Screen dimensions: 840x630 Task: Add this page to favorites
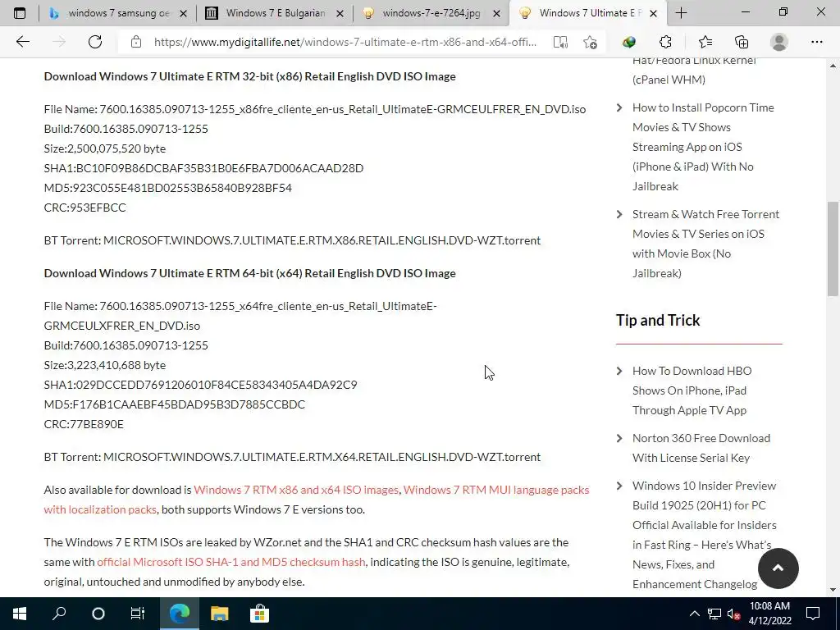click(x=590, y=43)
